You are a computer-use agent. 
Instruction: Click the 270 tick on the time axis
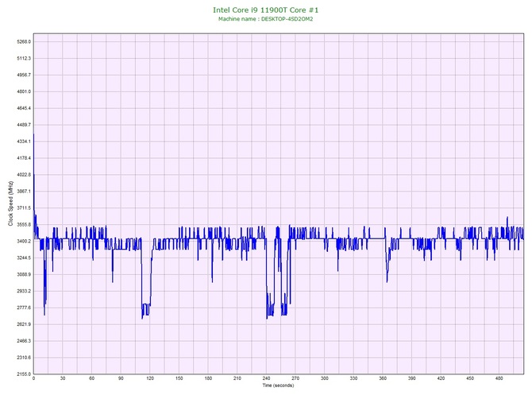(295, 378)
